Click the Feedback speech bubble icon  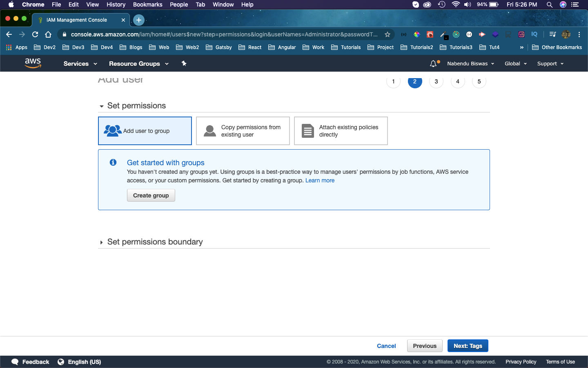click(15, 362)
